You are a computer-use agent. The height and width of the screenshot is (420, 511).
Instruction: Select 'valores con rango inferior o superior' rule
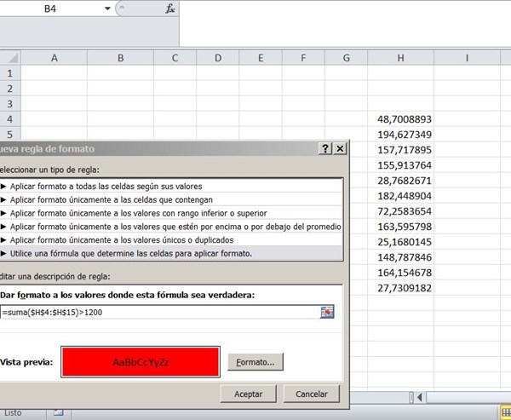(x=171, y=213)
